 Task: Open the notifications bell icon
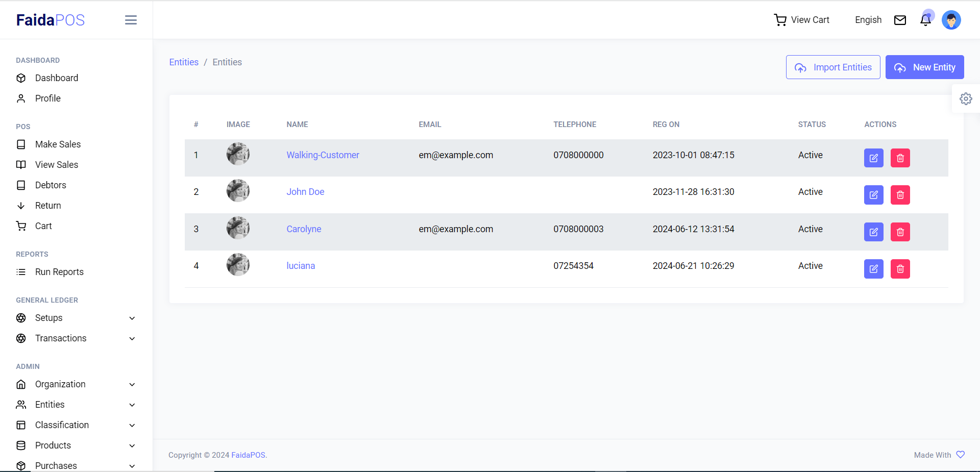point(925,20)
